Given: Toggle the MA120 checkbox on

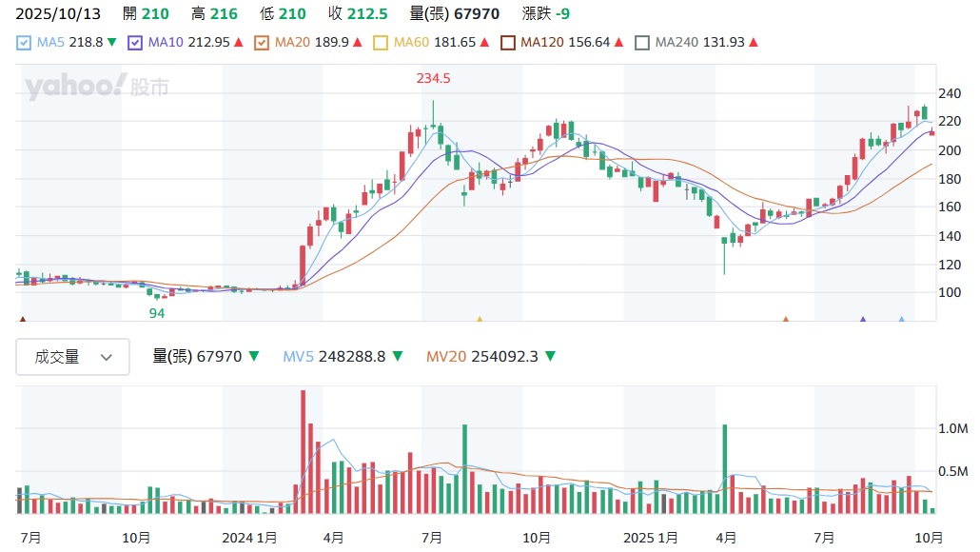Looking at the screenshot, I should (x=508, y=43).
